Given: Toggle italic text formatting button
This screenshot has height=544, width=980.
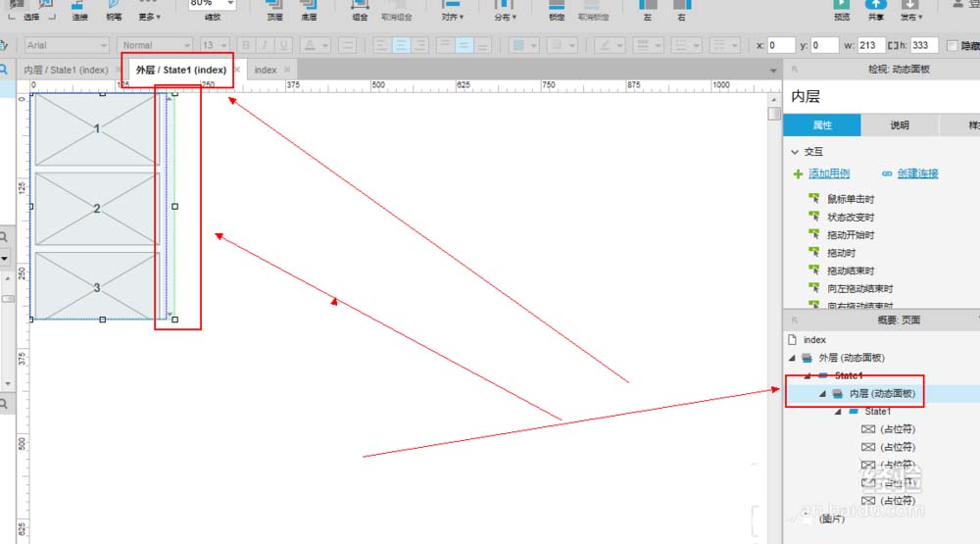Looking at the screenshot, I should coord(265,45).
